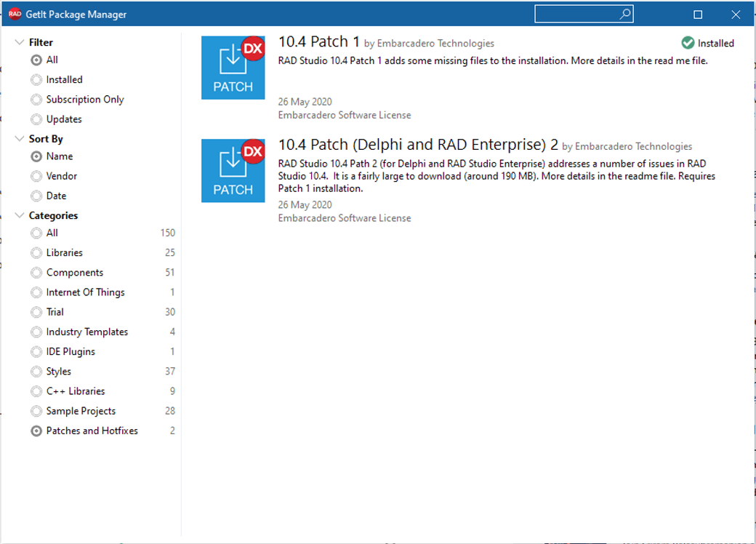Click the Filter heading label

click(41, 42)
